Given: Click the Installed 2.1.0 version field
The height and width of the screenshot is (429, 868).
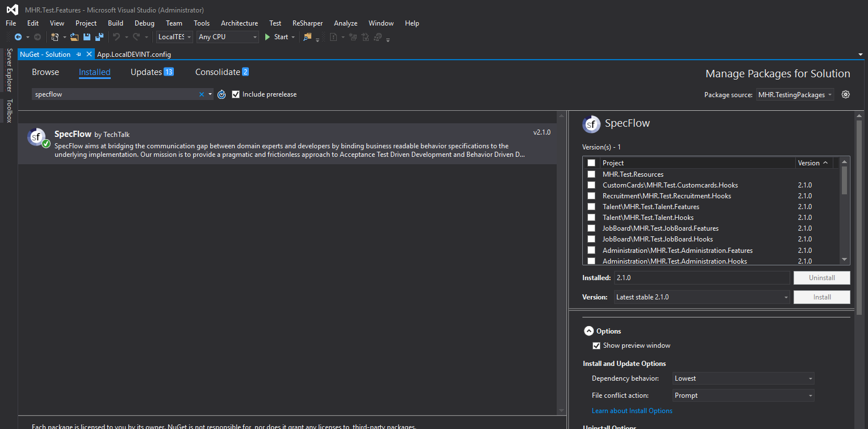Looking at the screenshot, I should pos(702,278).
